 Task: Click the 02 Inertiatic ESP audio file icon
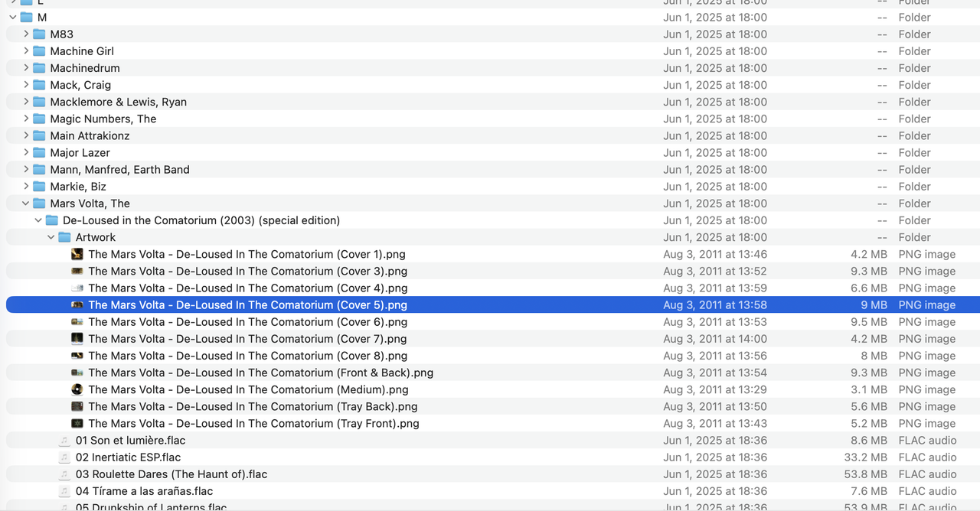(x=64, y=457)
